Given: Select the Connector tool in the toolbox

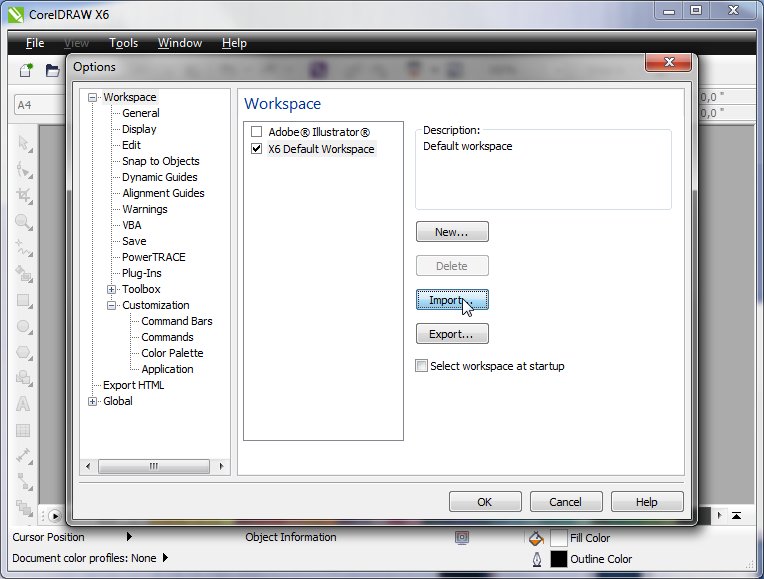Looking at the screenshot, I should tap(23, 482).
